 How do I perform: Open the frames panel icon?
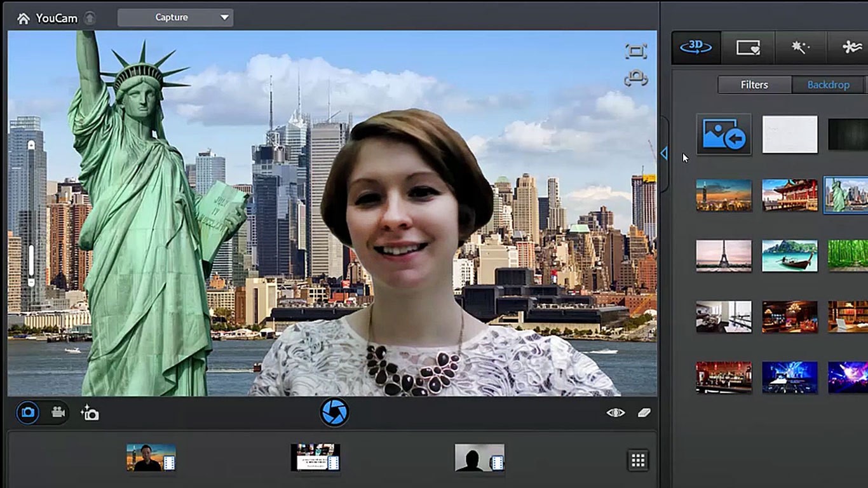748,48
